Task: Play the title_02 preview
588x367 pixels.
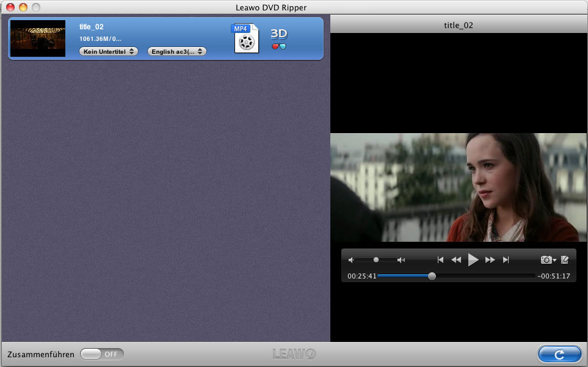Action: [473, 260]
